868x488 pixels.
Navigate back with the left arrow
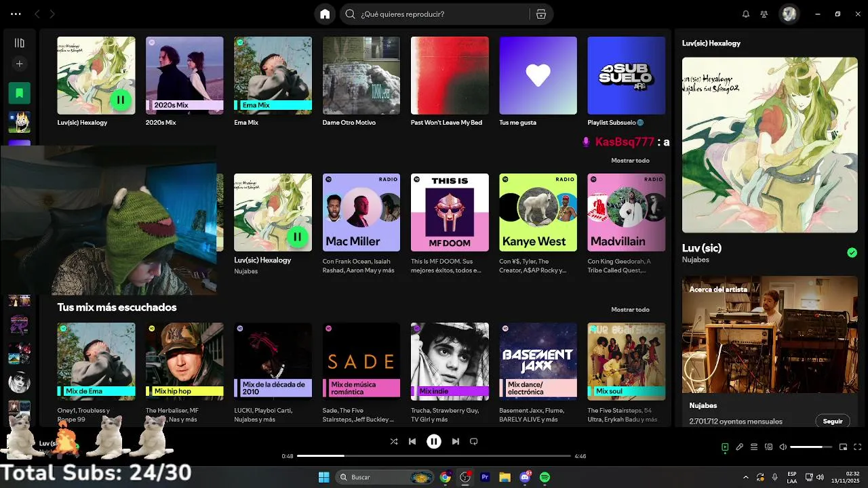37,14
